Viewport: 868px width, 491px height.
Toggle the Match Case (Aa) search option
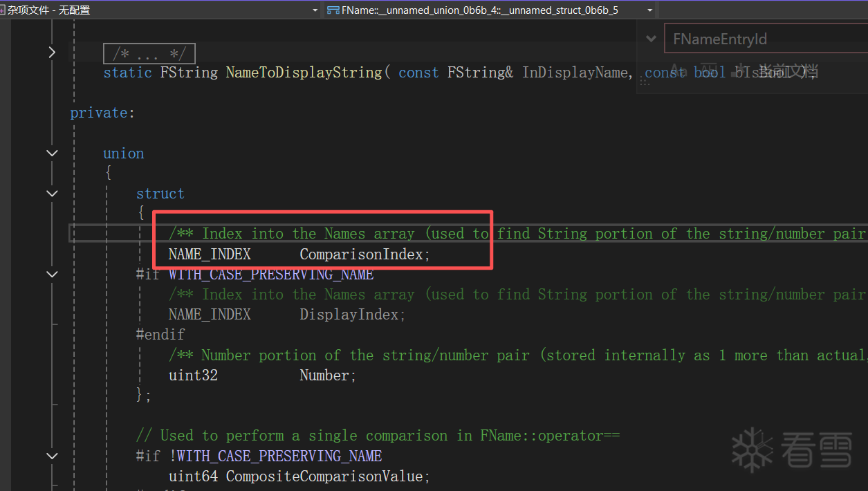678,71
